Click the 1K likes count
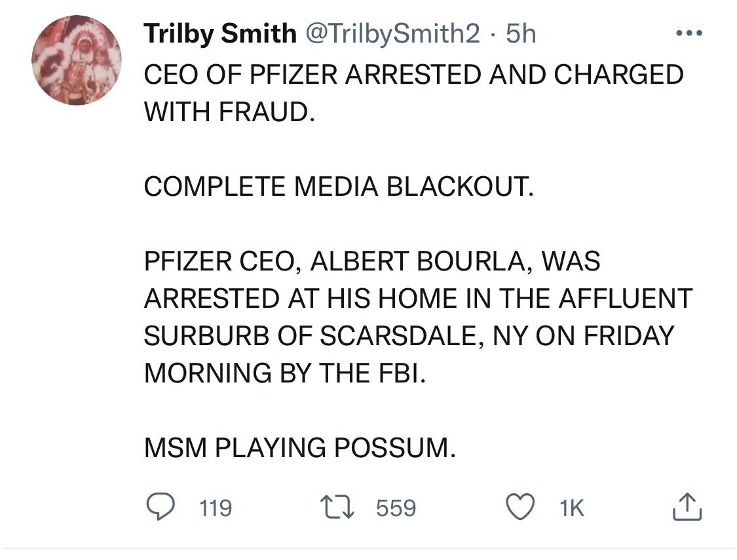Screen dimensions: 737x560 572,508
